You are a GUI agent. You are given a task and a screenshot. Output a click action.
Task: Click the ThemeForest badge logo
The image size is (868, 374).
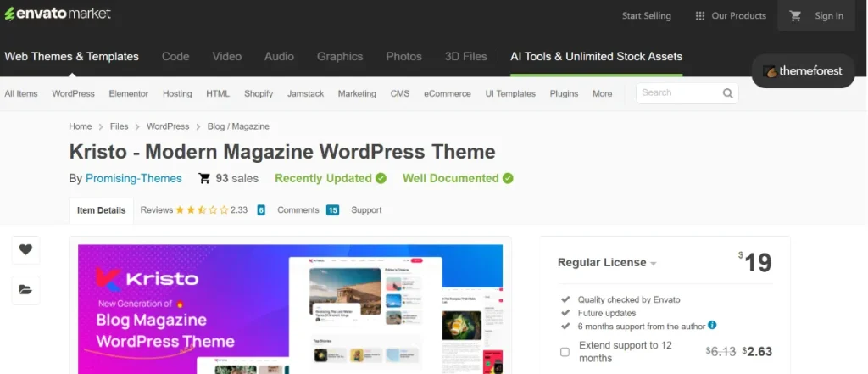pos(803,71)
